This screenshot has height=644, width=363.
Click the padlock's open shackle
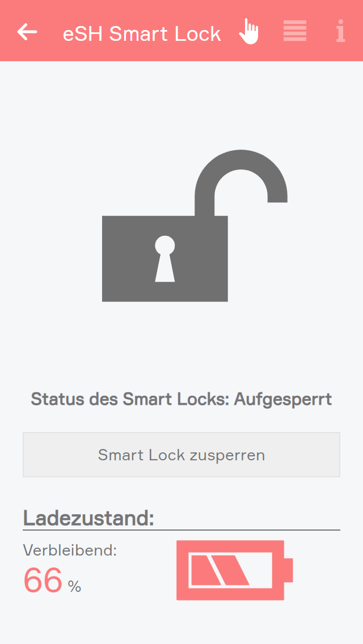241,181
